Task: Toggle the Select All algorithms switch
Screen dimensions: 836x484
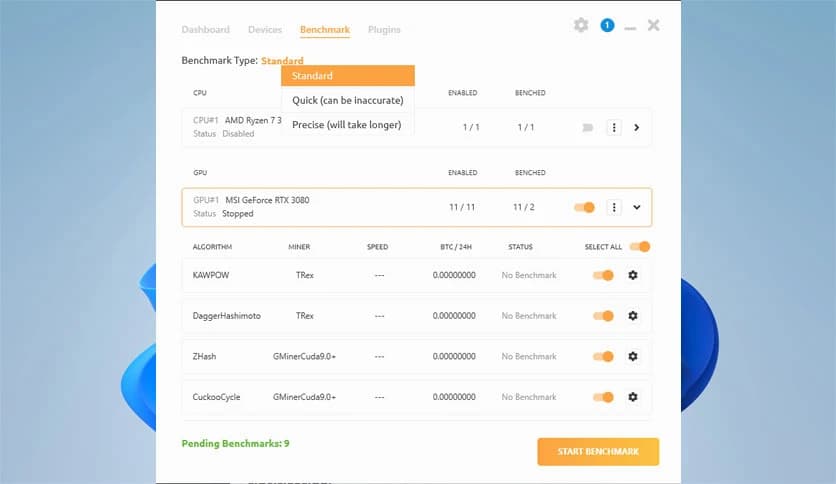Action: (640, 247)
